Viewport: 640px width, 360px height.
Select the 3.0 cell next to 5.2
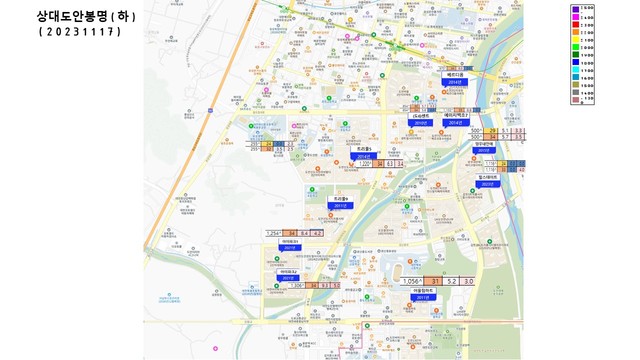click(x=468, y=281)
